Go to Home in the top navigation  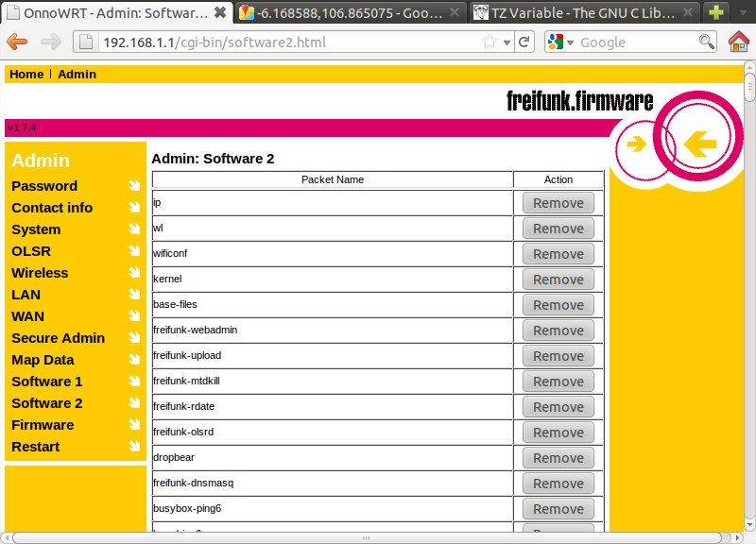coord(26,74)
